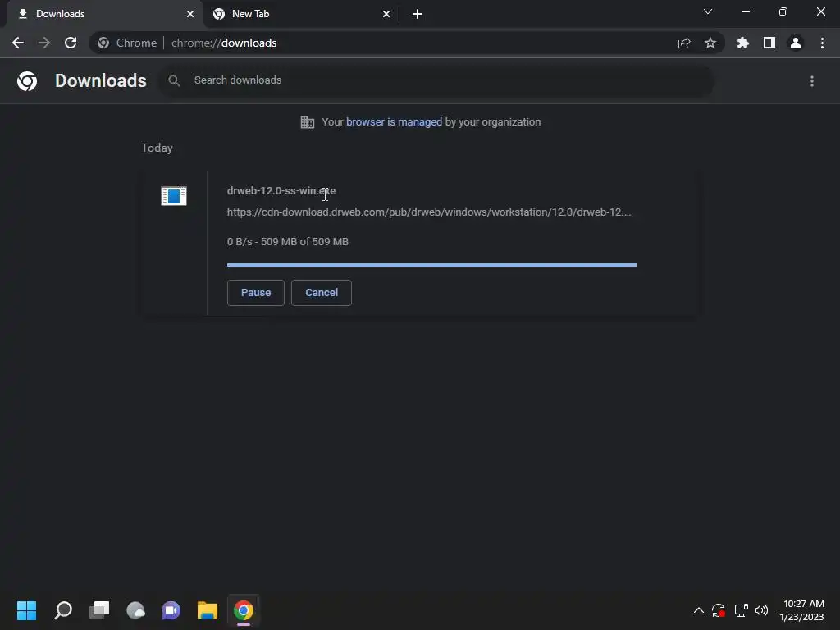Open Chrome's three-dot main menu
This screenshot has width=840, height=630.
point(822,43)
